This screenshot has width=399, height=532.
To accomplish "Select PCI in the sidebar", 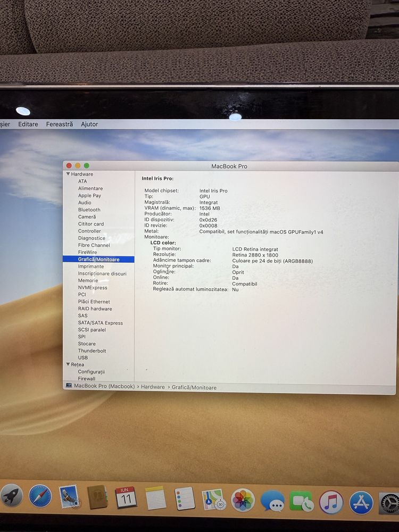I will point(82,295).
